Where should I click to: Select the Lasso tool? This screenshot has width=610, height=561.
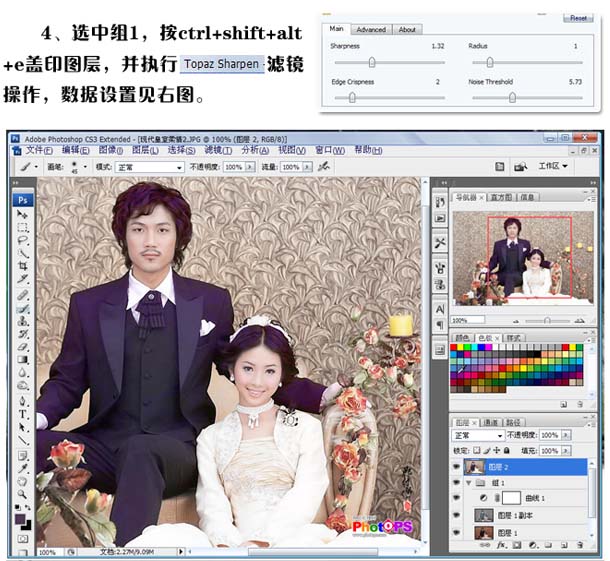click(22, 240)
